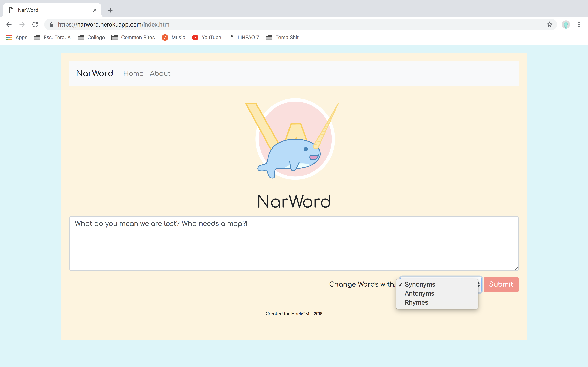The image size is (588, 367).
Task: Click the NarWord brand link in navbar
Action: (x=95, y=73)
